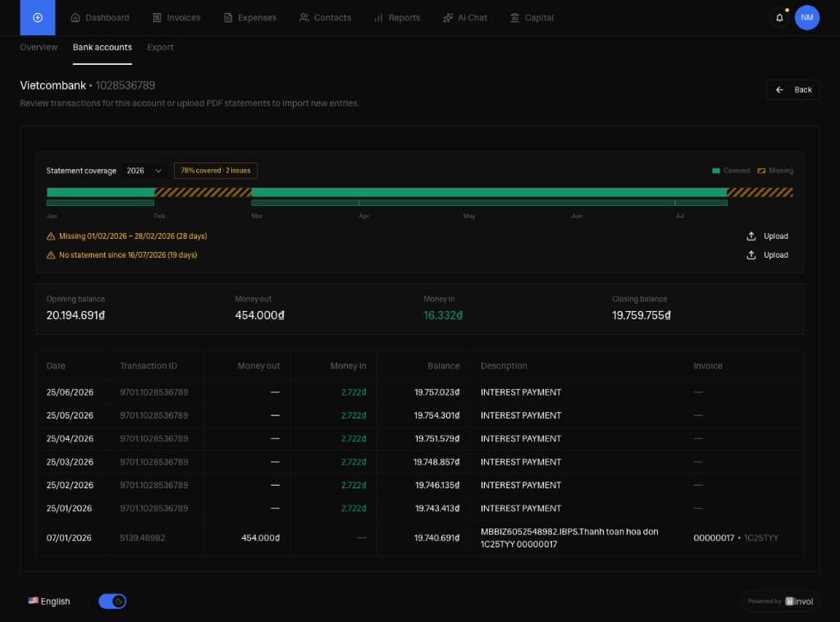Open notifications bell
The image size is (840, 622).
779,18
